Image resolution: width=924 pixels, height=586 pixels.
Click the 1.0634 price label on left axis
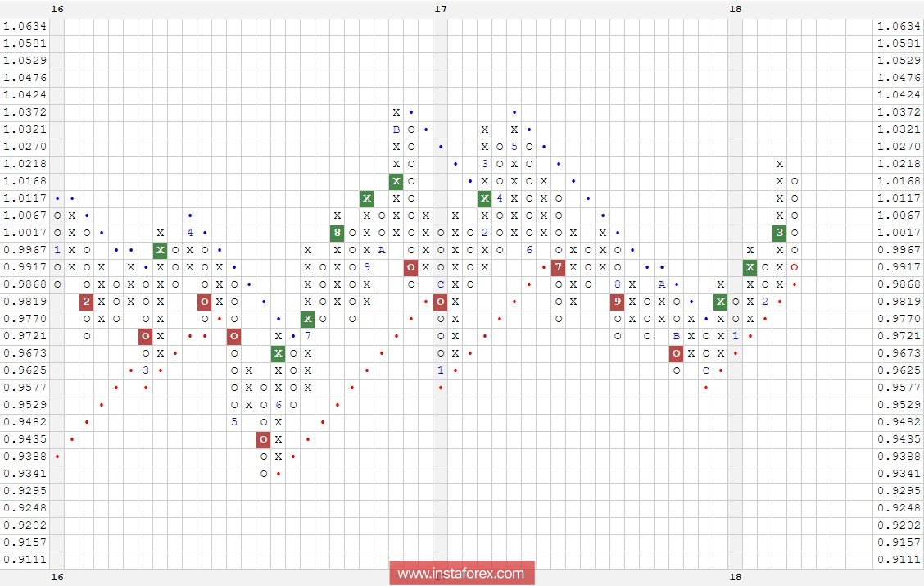point(25,26)
